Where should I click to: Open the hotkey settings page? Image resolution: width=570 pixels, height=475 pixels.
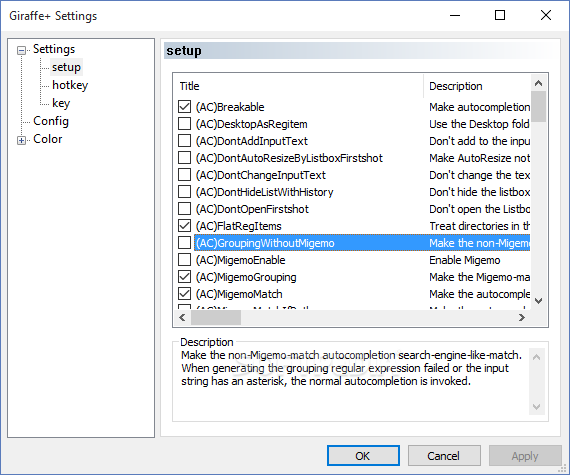(x=70, y=85)
